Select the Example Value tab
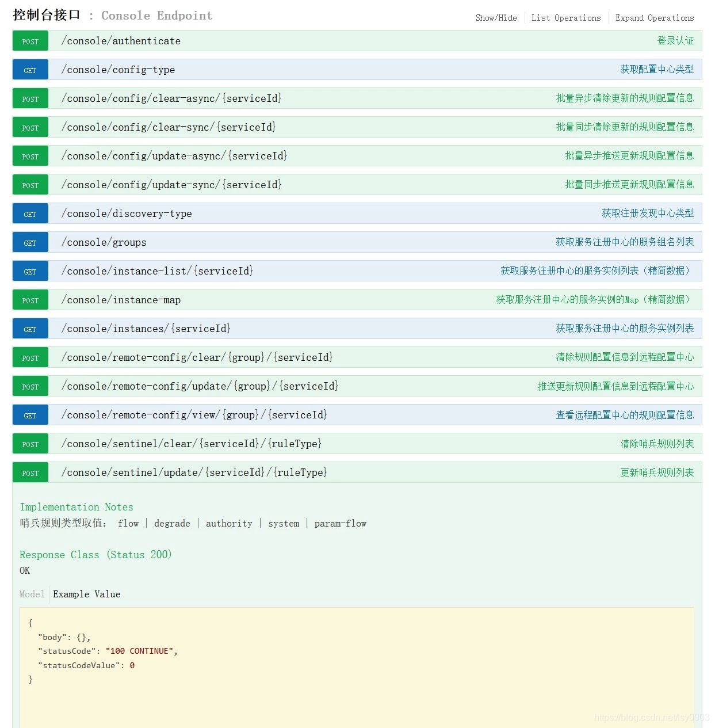 pyautogui.click(x=87, y=594)
